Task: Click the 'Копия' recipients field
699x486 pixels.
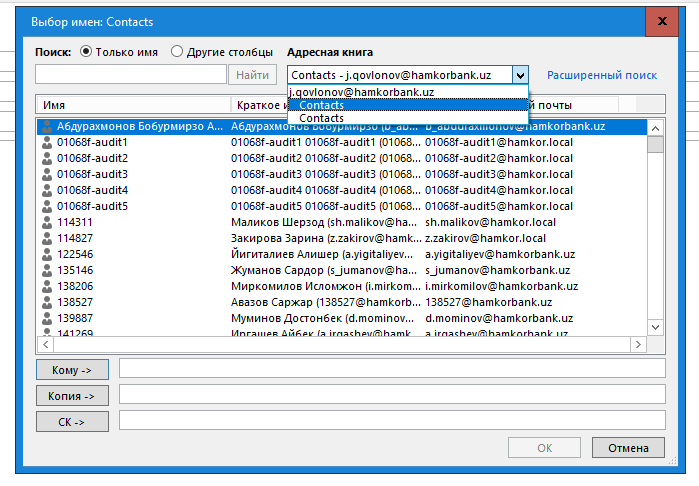Action: (392, 395)
